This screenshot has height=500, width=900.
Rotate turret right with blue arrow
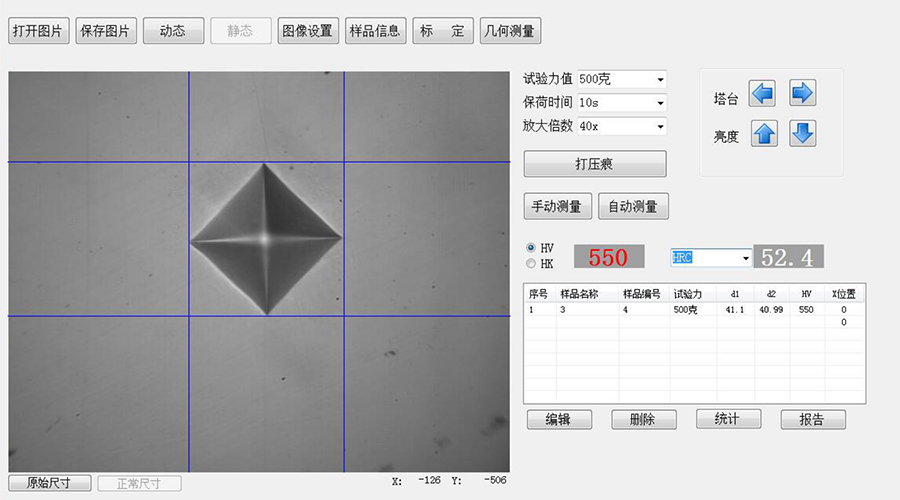click(x=802, y=93)
